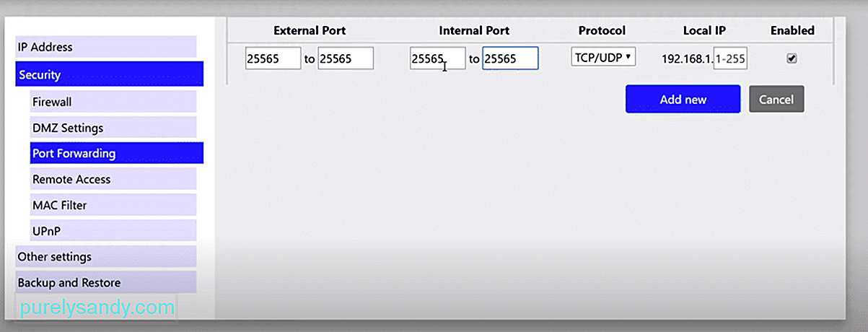Focus the Internal Port end field

pos(510,58)
